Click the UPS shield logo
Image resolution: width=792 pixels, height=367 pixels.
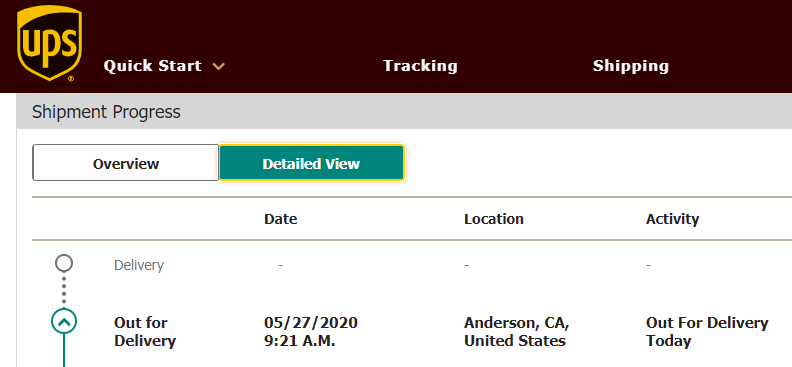coord(49,44)
